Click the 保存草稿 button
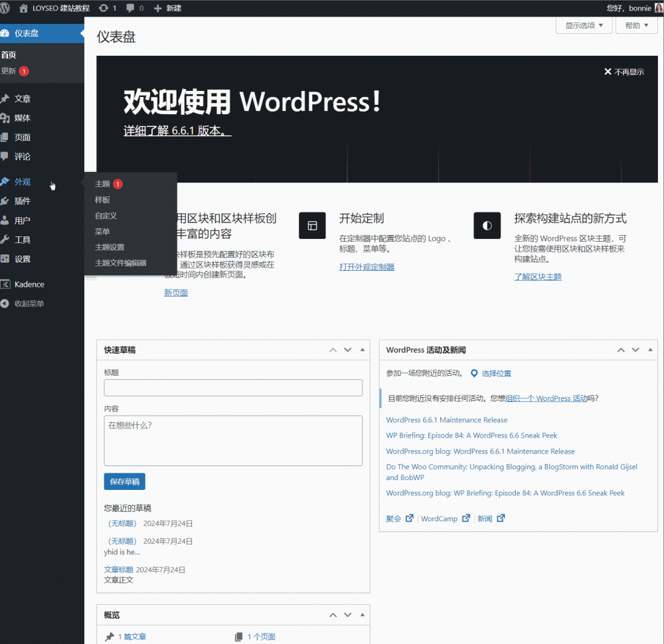Image resolution: width=664 pixels, height=644 pixels. click(x=125, y=481)
